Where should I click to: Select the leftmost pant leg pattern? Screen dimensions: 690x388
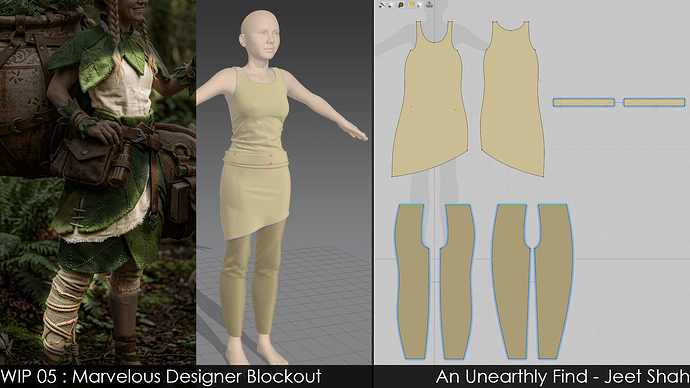(411, 282)
